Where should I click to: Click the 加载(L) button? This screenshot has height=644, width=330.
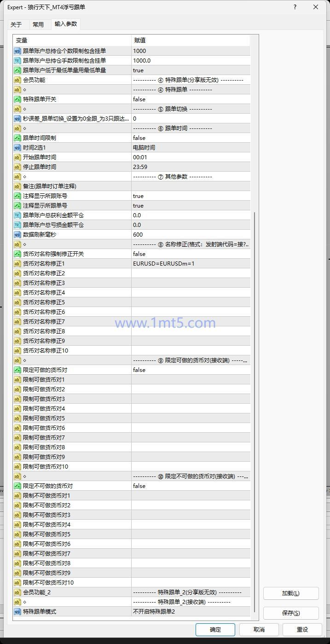tap(290, 593)
